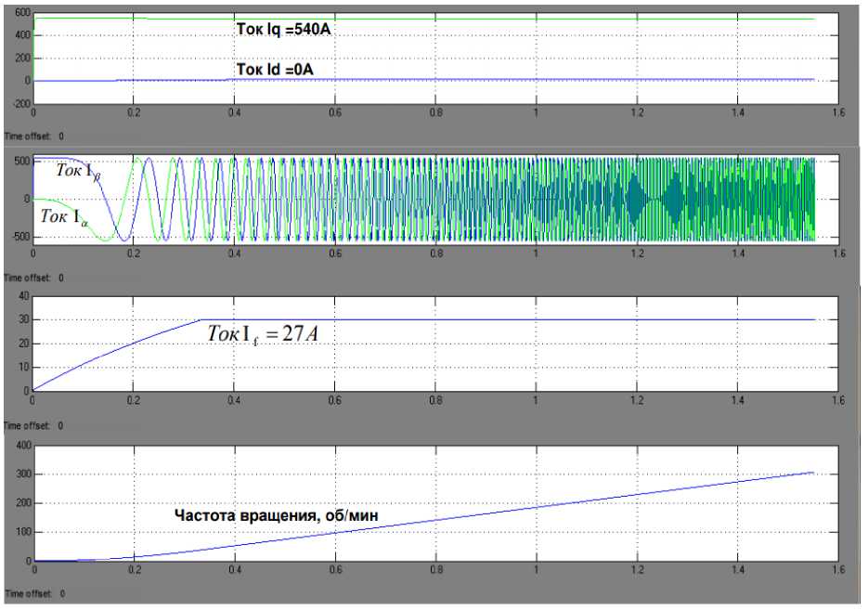
Task: Click the "Ток Iq =540A" annotation label
Action: click(284, 31)
